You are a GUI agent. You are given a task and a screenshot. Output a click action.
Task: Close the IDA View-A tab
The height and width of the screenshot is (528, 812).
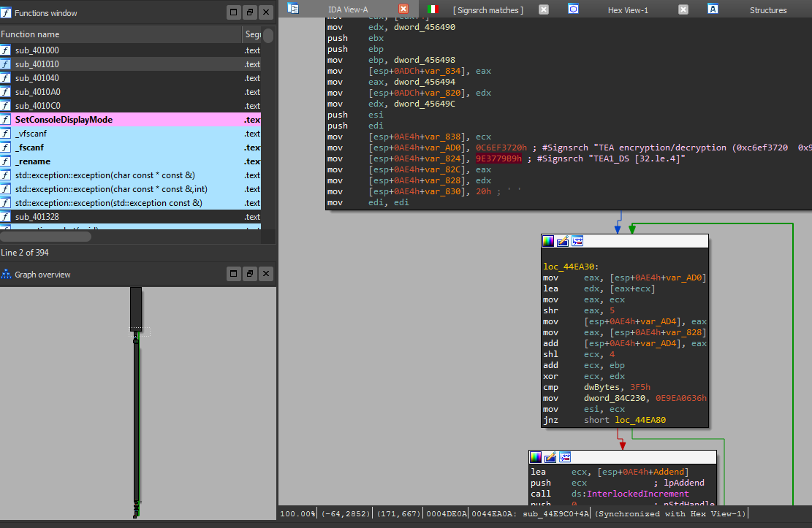point(403,9)
